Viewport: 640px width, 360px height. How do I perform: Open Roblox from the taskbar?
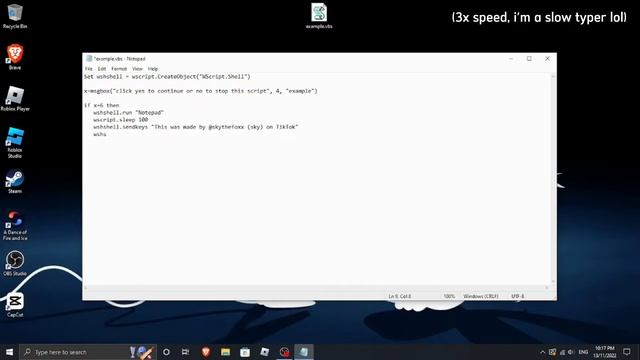click(264, 352)
